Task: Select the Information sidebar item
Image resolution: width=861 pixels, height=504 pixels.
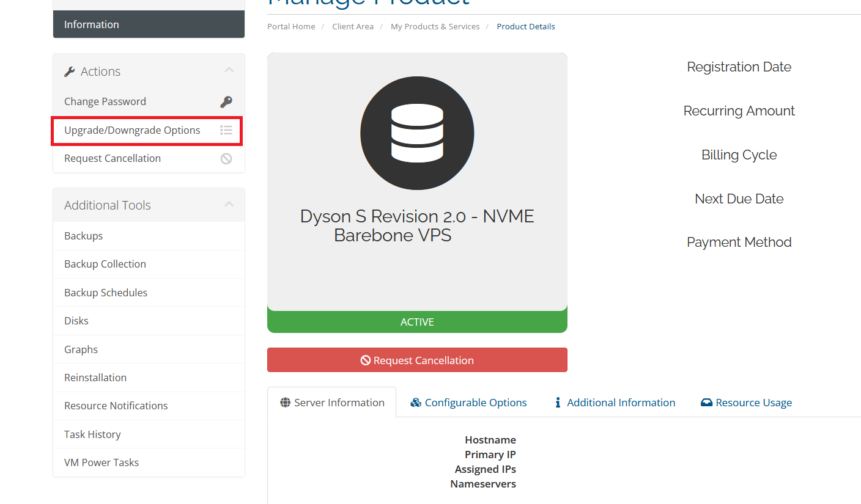Action: tap(149, 24)
